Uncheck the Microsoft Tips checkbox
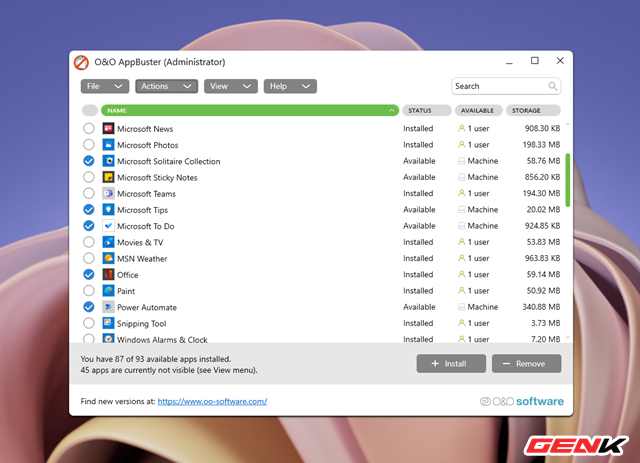Screen dimensions: 640x463 pos(89,210)
